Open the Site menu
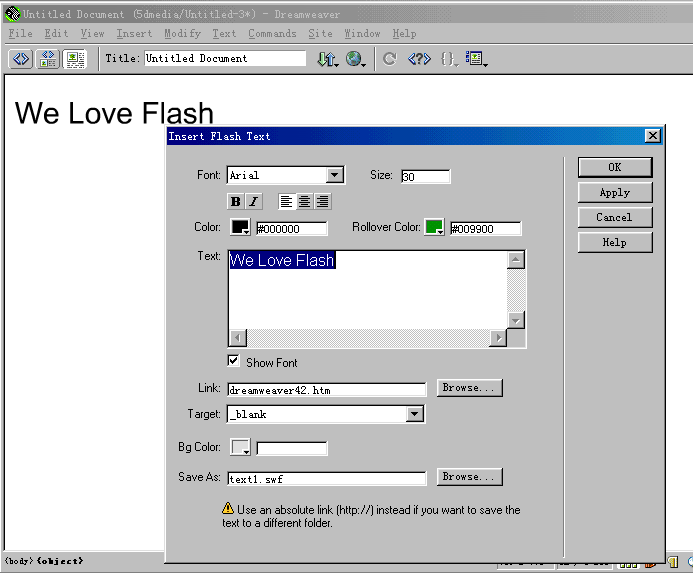This screenshot has height=573, width=693. (320, 34)
